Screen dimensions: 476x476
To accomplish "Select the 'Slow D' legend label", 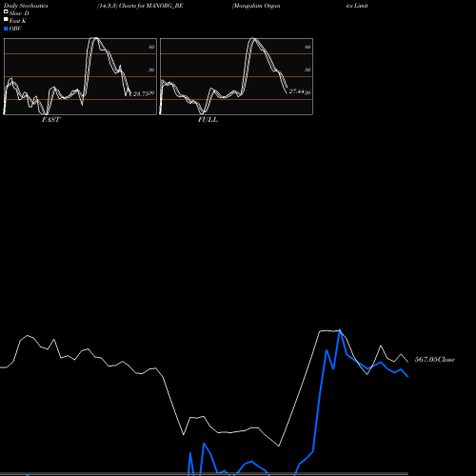I will 19,13.
